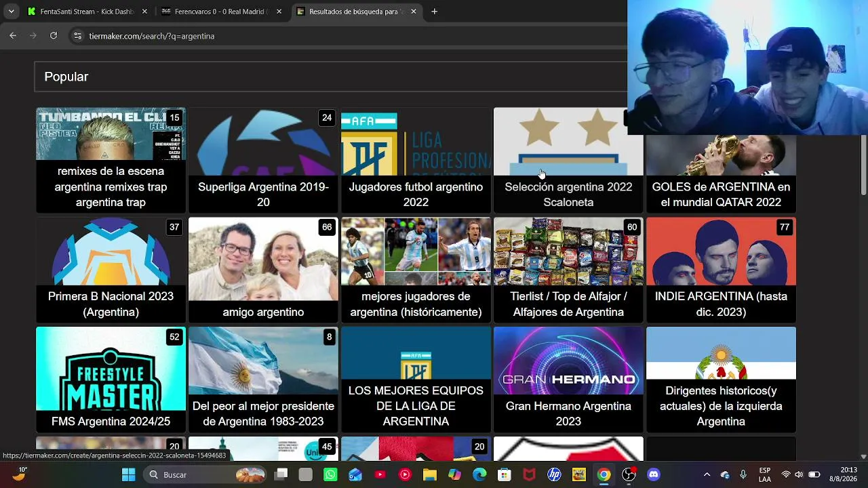868x488 pixels.
Task: Change the ESP LAA keyboard language
Action: (x=765, y=474)
